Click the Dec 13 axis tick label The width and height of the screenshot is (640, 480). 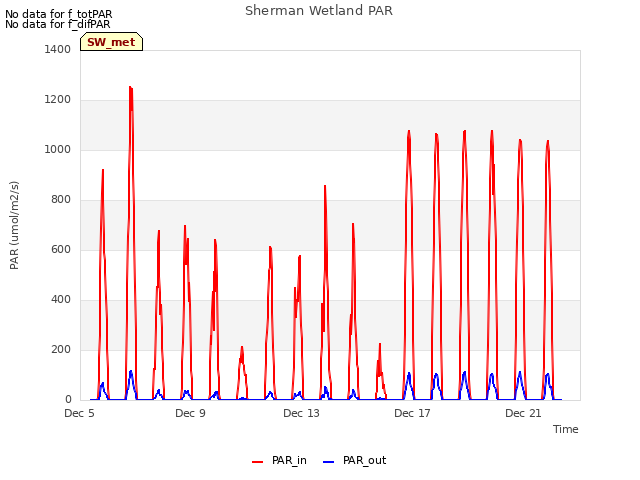tap(301, 413)
